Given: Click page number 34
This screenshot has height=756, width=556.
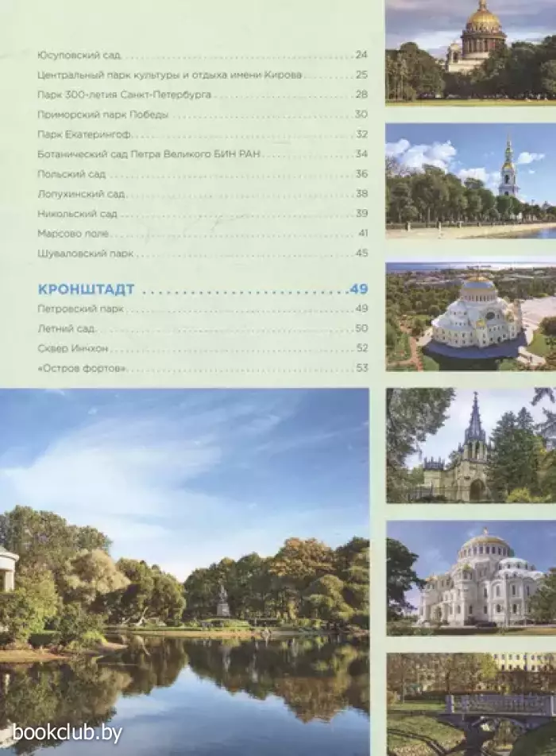Looking at the screenshot, I should pyautogui.click(x=361, y=153).
